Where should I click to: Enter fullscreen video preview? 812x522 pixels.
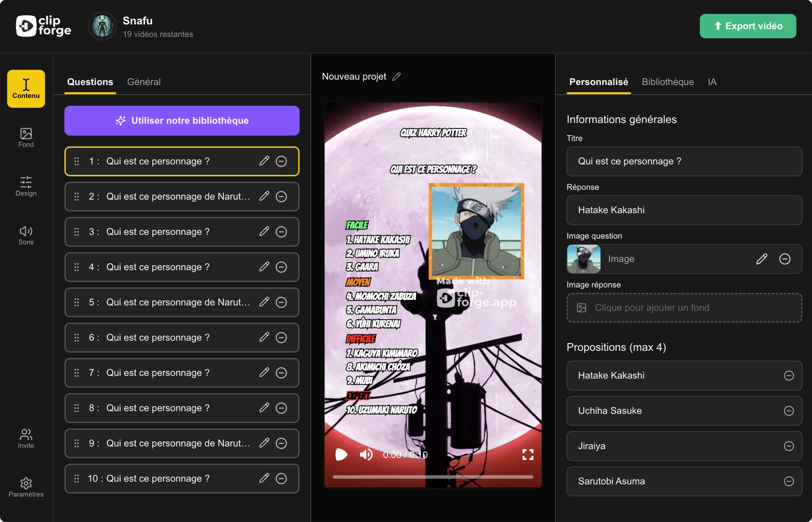(x=527, y=454)
